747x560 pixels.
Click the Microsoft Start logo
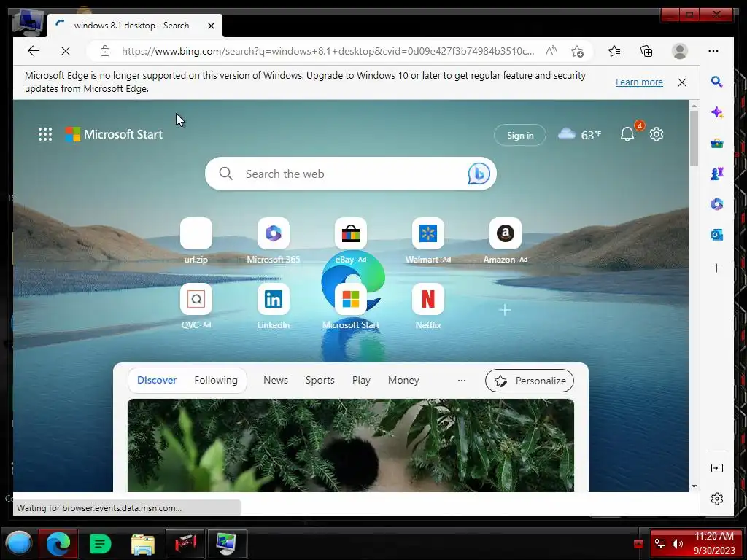(114, 134)
